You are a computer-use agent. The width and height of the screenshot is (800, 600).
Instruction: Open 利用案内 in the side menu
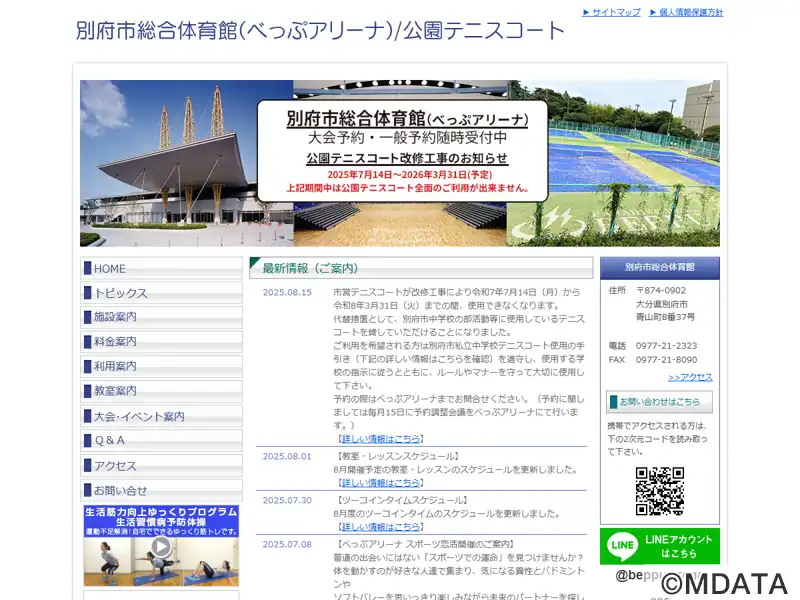[161, 366]
